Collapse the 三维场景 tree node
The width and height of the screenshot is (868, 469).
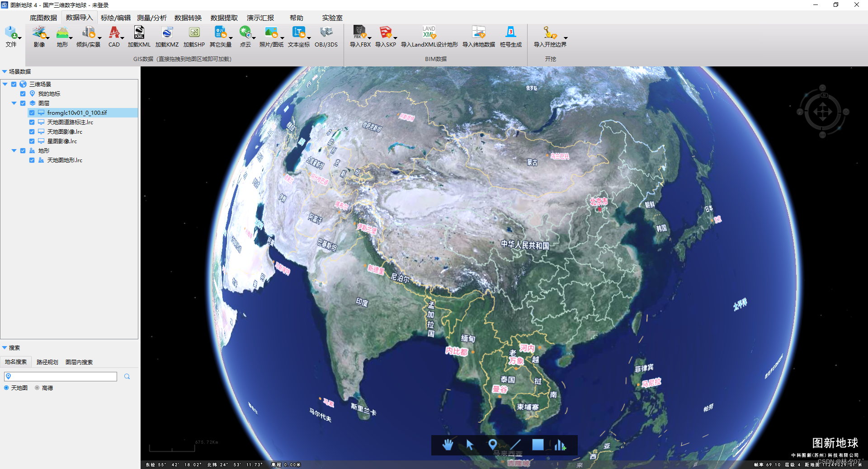5,84
